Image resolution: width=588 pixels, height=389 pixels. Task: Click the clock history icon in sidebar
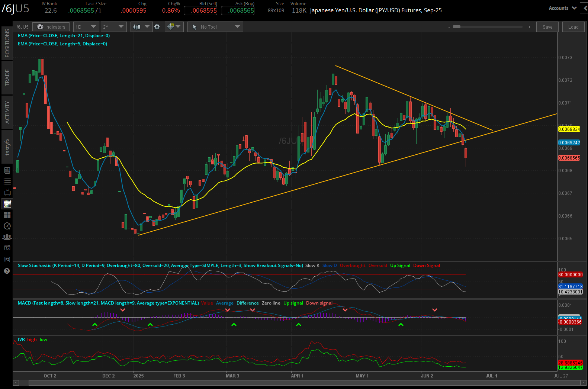7,226
